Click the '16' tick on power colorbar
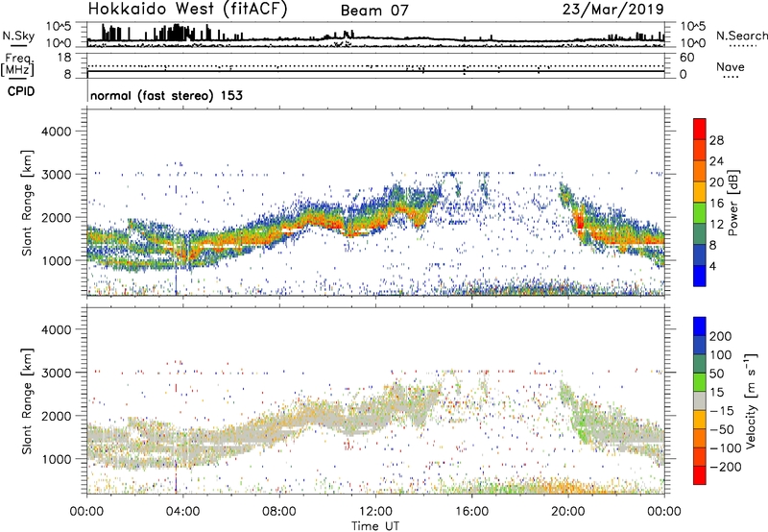 point(716,204)
